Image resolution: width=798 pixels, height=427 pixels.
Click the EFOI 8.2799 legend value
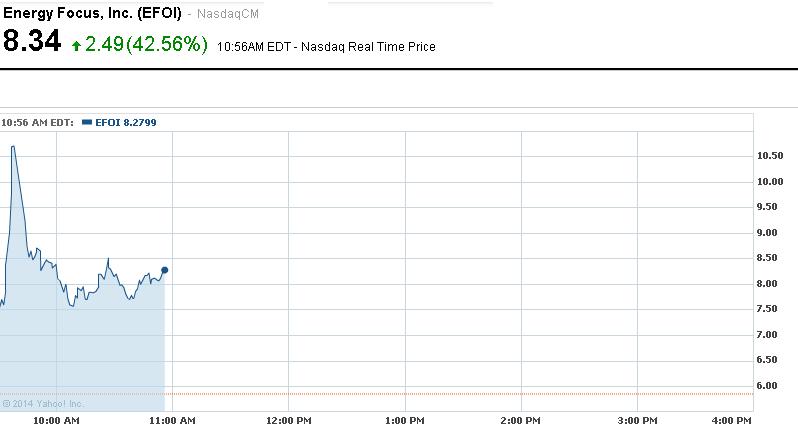pyautogui.click(x=125, y=123)
